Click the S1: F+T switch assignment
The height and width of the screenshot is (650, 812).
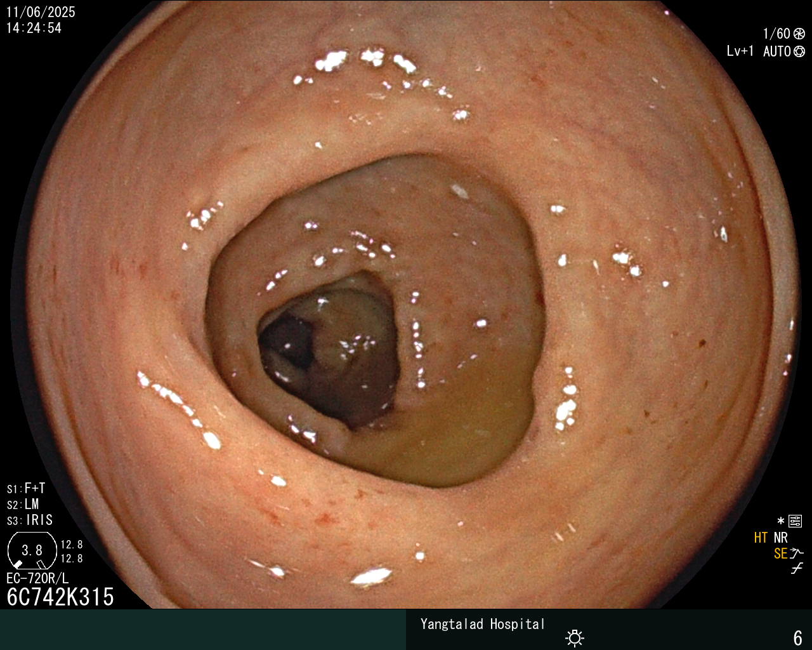click(26, 488)
